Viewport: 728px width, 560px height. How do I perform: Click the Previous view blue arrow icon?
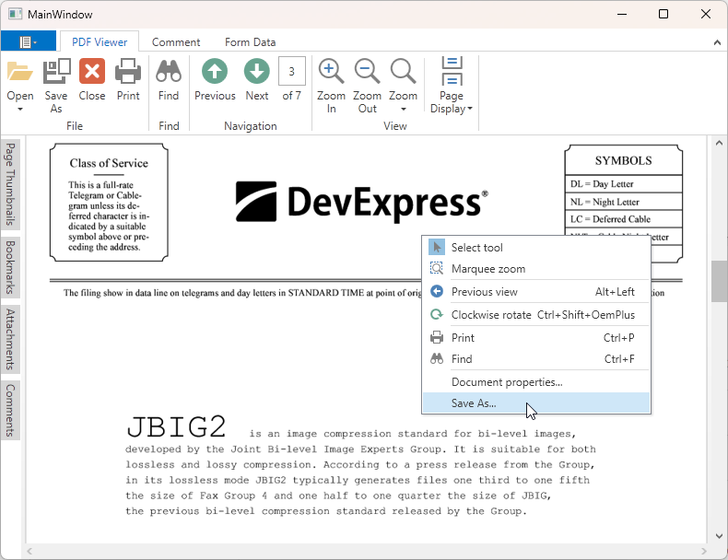437,291
